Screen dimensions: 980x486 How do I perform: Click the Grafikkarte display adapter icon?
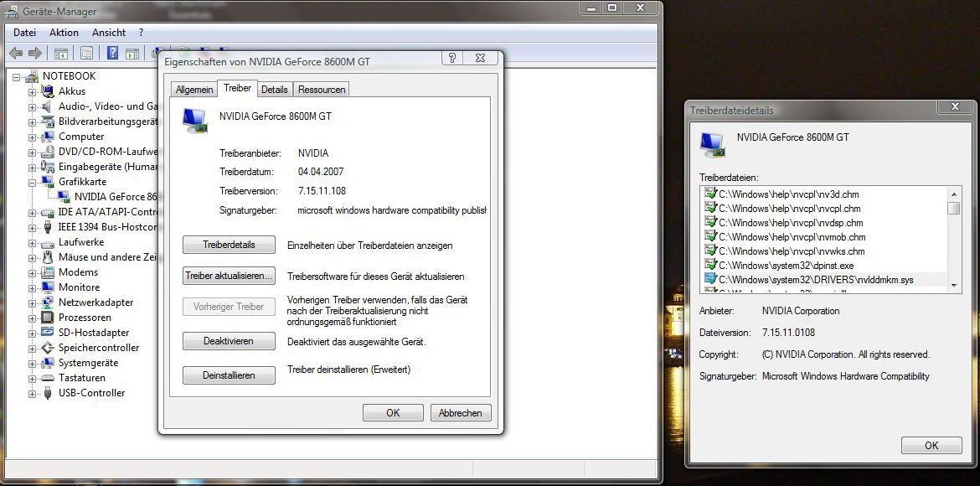tap(48, 182)
